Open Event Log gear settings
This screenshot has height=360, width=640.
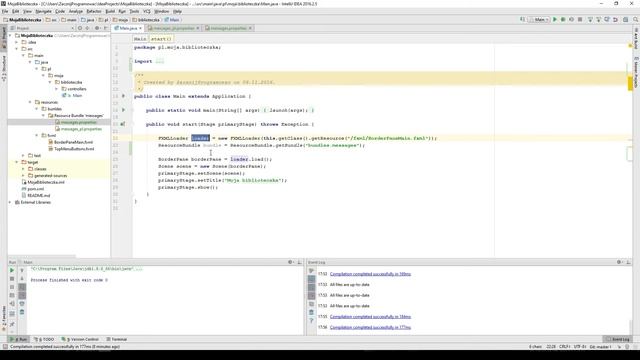[620, 262]
